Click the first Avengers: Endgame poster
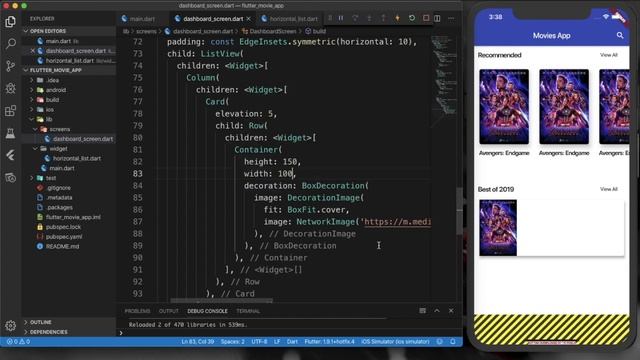 [504, 107]
